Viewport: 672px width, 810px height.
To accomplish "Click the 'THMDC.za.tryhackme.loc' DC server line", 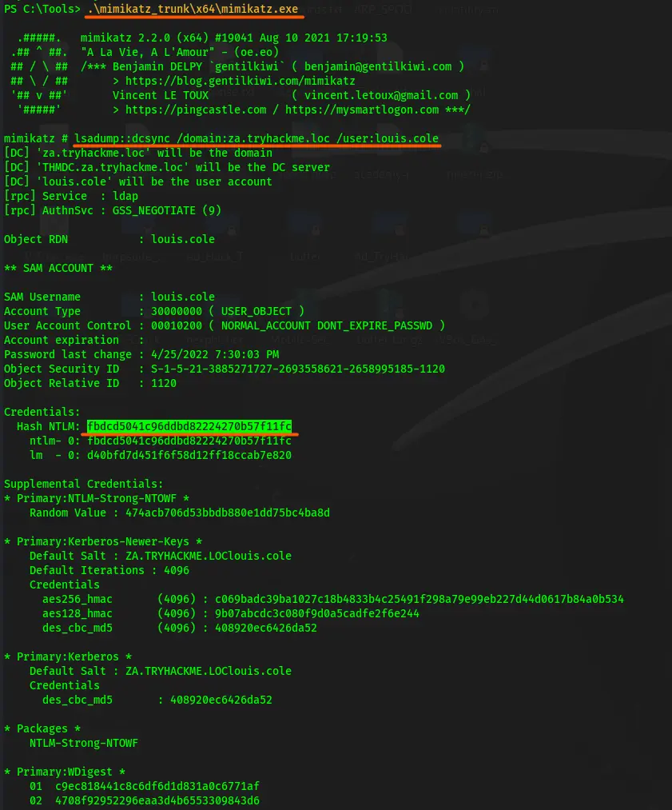I will click(167, 167).
